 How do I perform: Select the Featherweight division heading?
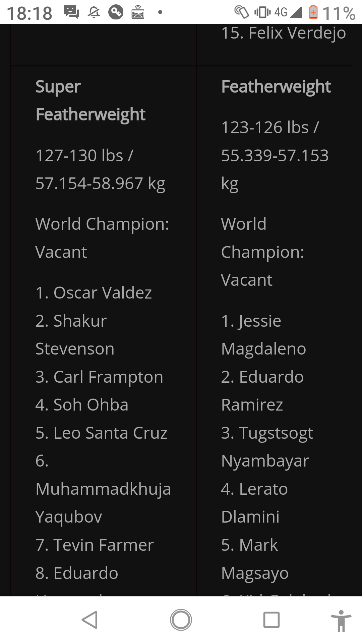[x=276, y=87]
